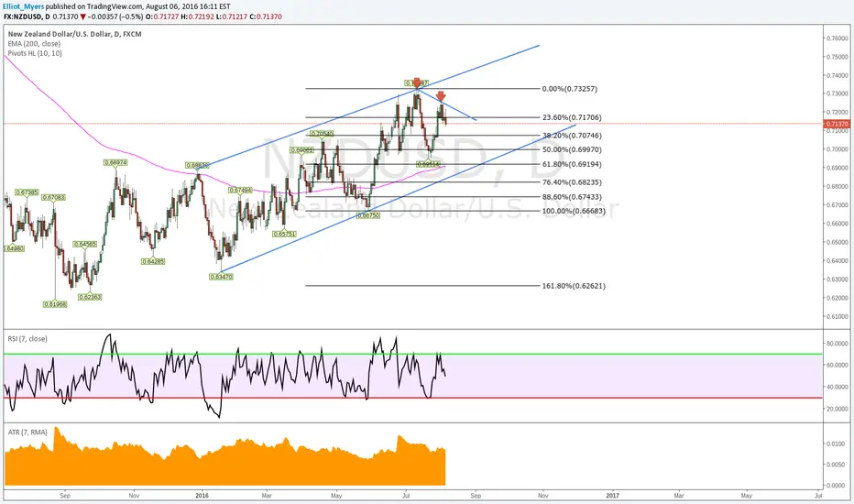Screen dimensions: 854x504
Task: Select the 0.67385 pivot high label
Action: tap(27, 192)
